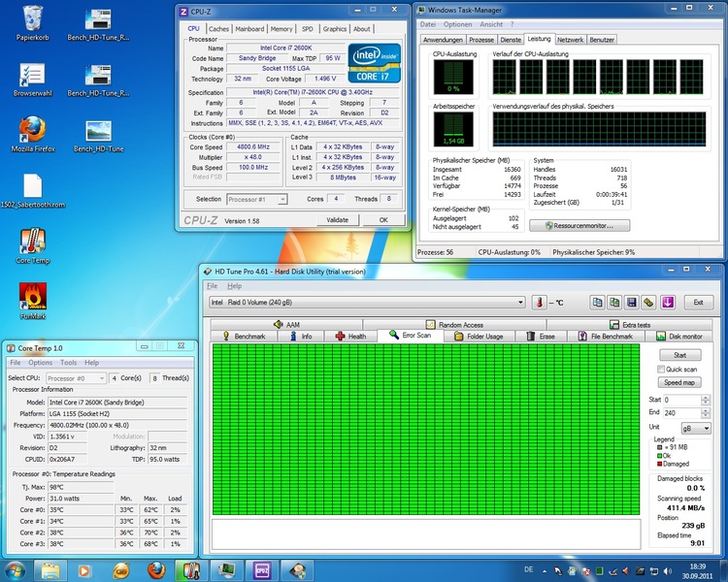
Task: Open Mozilla Firefox desktop shortcut
Action: (x=32, y=135)
